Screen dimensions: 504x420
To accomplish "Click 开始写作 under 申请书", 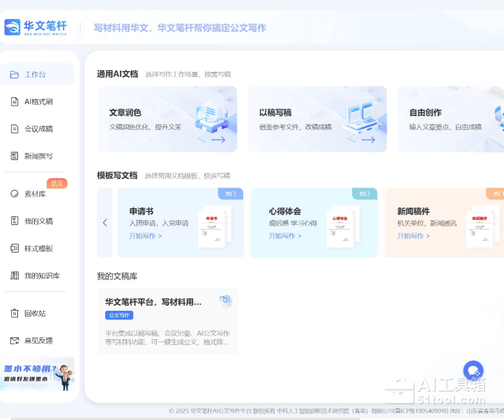I will [x=146, y=236].
